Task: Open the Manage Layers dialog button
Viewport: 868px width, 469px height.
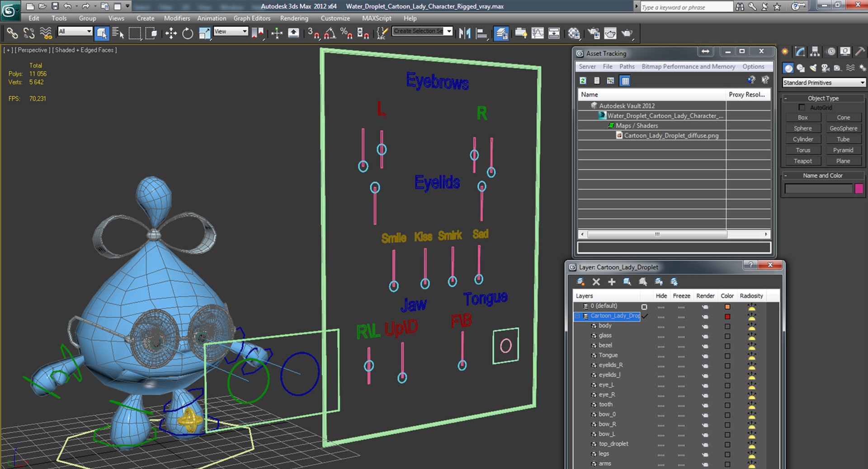Action: point(501,33)
